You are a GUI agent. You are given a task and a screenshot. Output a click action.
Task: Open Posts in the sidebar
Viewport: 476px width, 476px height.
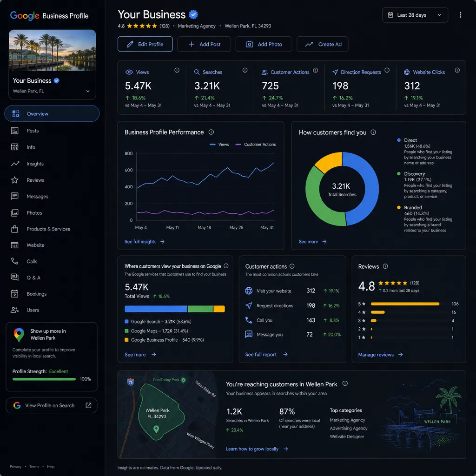point(33,131)
